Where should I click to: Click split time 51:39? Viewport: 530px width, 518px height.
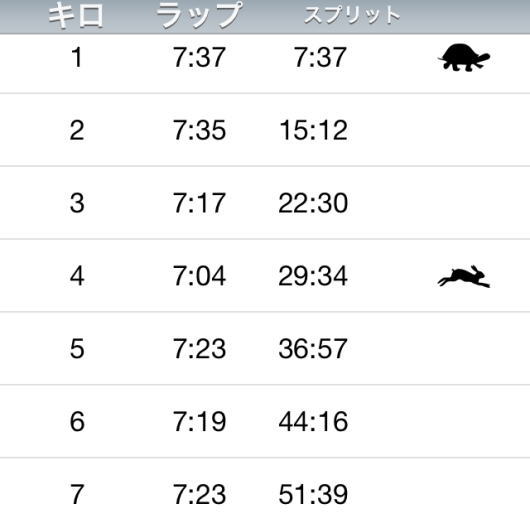click(313, 494)
